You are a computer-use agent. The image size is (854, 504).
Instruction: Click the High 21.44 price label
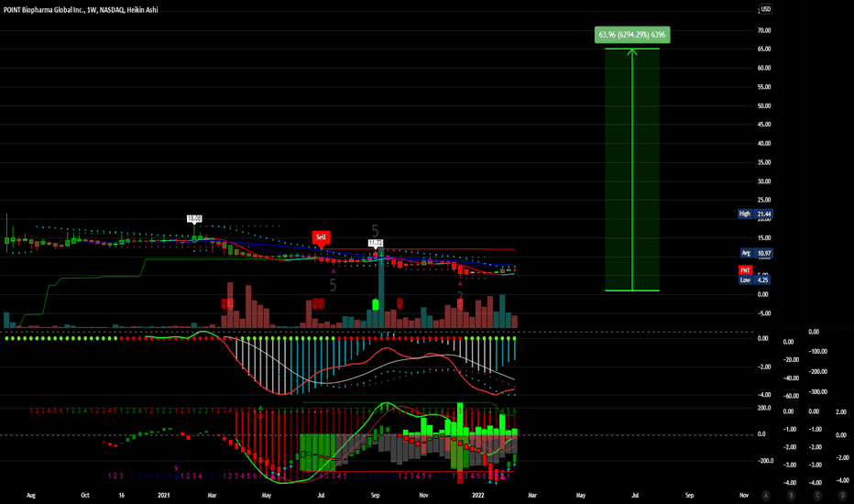(x=755, y=214)
